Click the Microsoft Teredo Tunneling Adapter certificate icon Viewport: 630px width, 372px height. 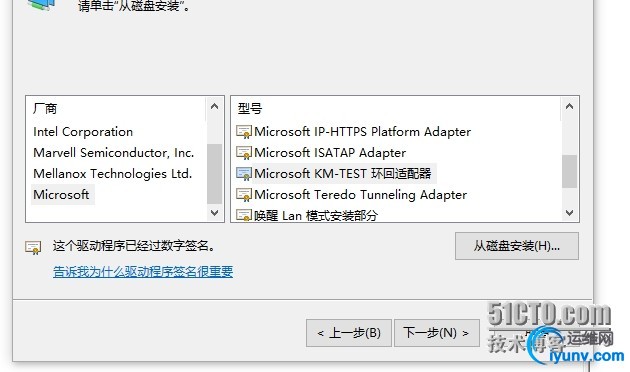[244, 195]
